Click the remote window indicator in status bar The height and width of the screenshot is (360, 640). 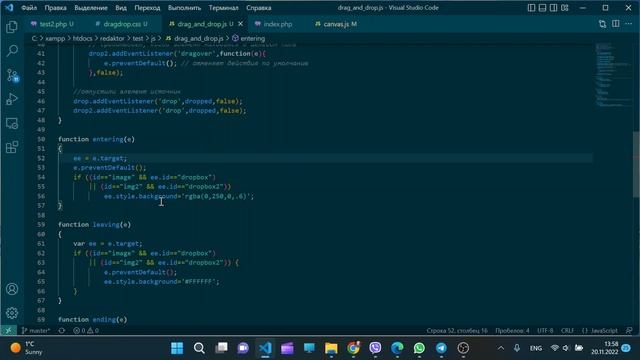[x=8, y=331]
